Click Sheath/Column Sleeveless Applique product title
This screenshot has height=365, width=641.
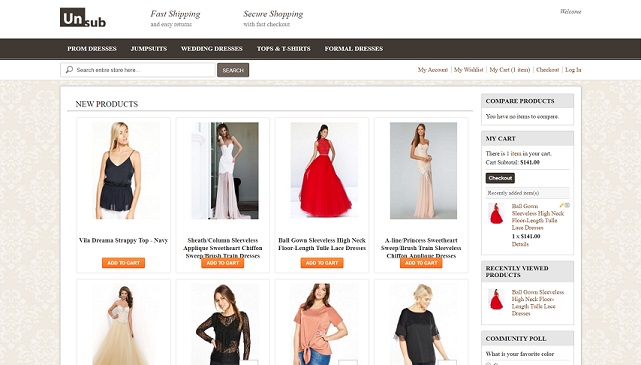point(223,248)
